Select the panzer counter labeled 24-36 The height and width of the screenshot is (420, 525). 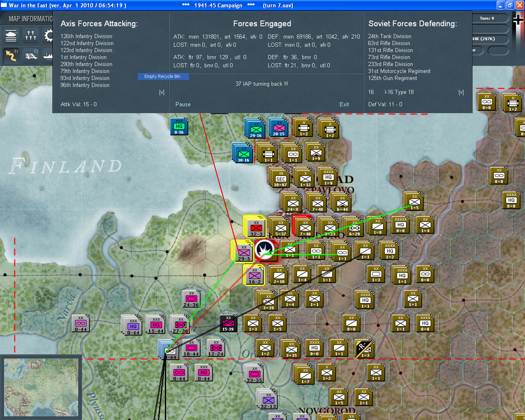click(x=191, y=299)
